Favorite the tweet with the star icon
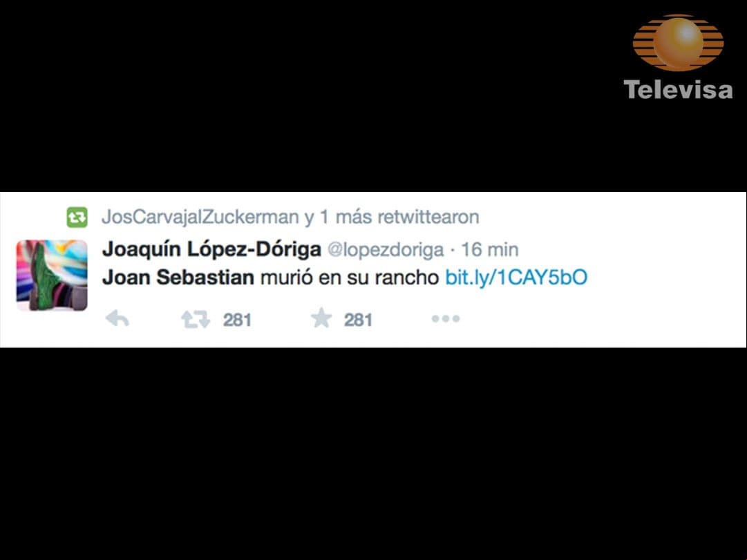This screenshot has width=747, height=560. coord(321,318)
